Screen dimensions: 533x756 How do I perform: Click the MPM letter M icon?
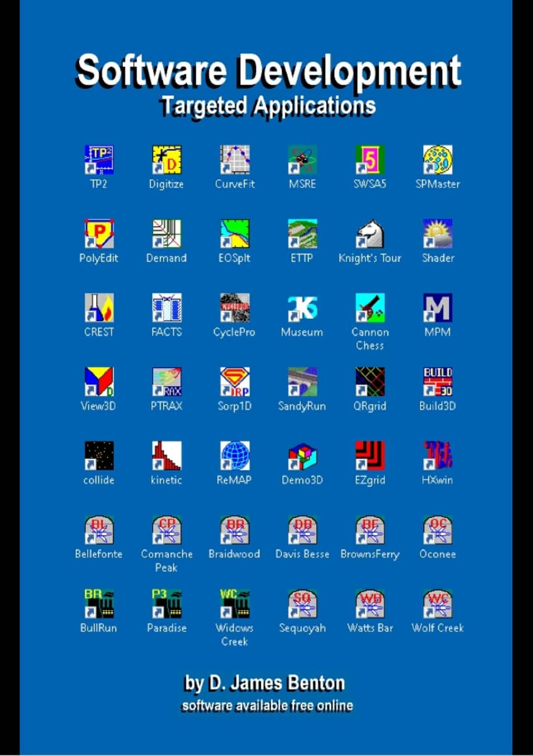tap(438, 308)
